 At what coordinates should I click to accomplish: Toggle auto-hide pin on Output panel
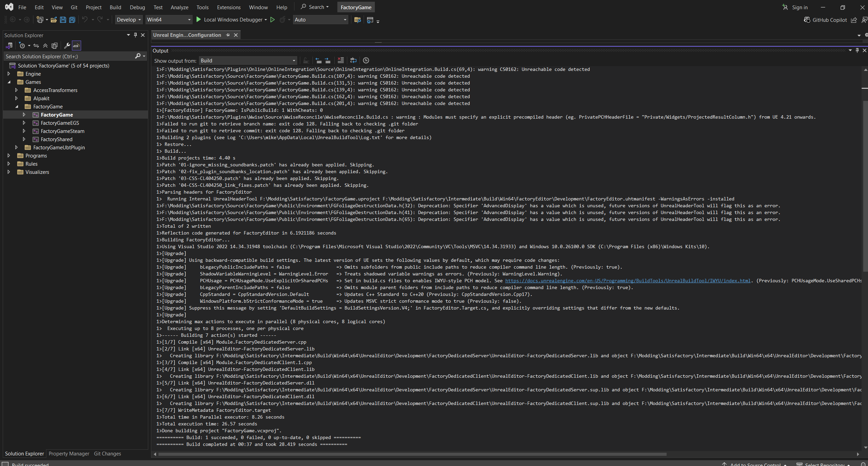pyautogui.click(x=857, y=50)
